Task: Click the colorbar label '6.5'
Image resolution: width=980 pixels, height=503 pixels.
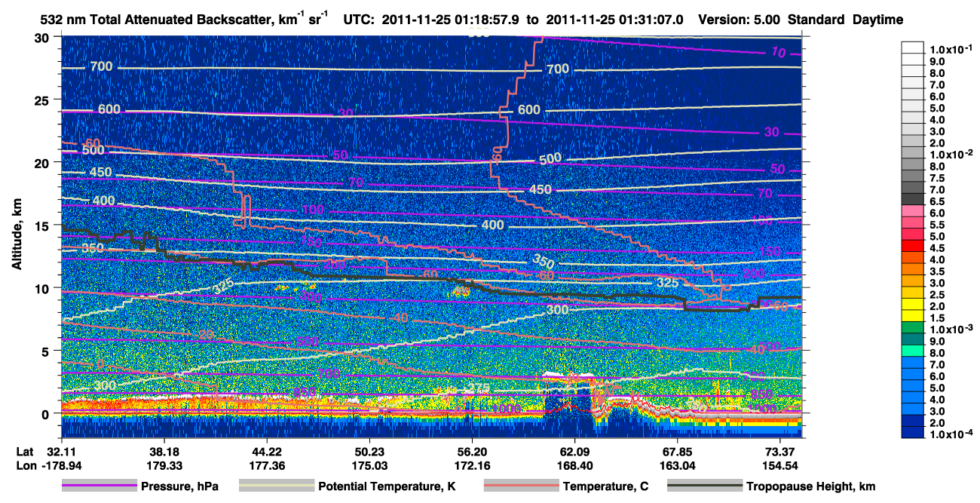Action: [x=936, y=201]
